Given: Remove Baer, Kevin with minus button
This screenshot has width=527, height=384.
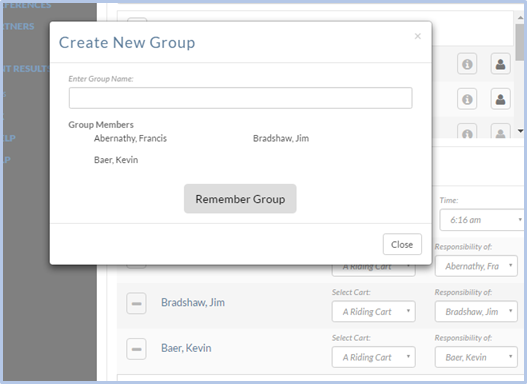Looking at the screenshot, I should coord(136,349).
